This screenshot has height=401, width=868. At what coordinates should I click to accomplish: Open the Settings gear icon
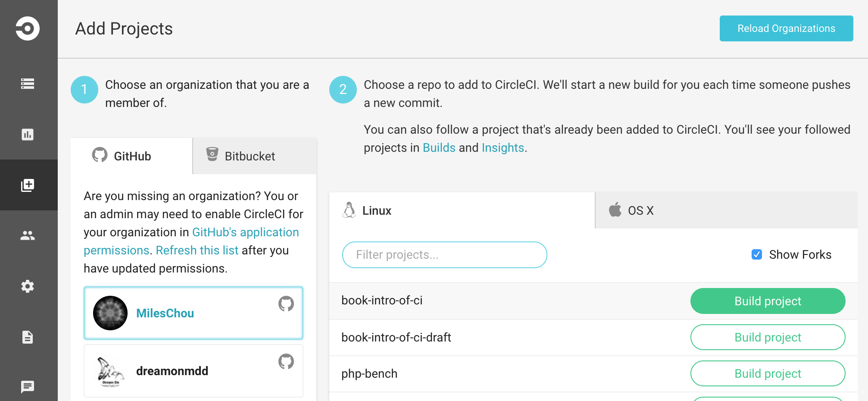28,286
